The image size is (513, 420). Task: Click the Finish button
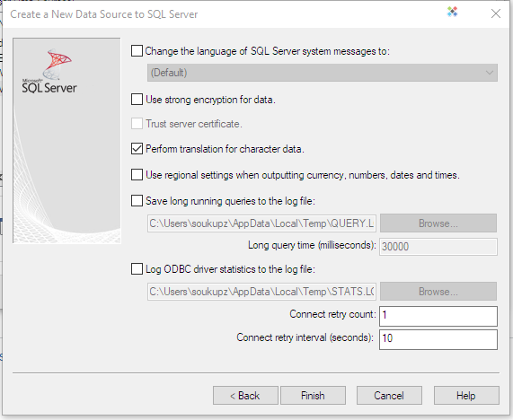[313, 396]
